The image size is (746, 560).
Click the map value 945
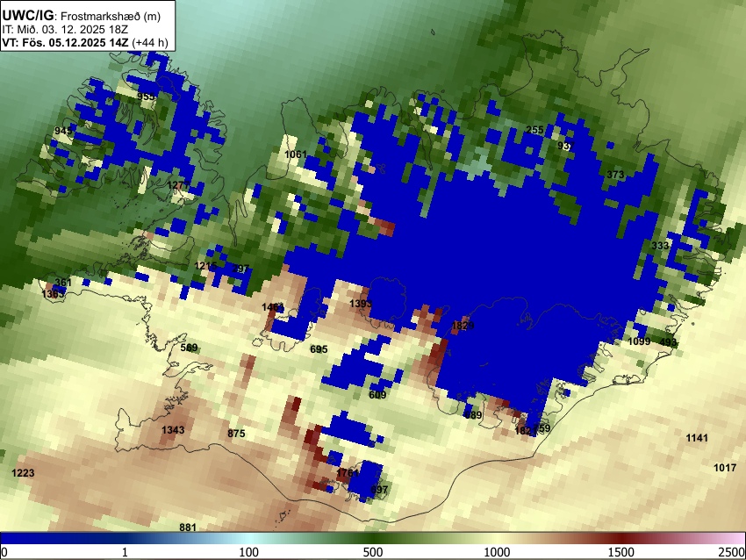pos(63,131)
